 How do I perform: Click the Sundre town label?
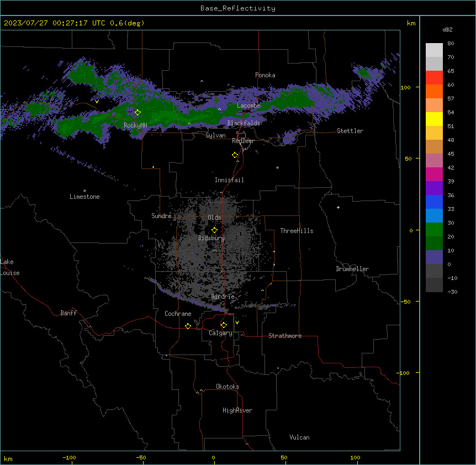pos(161,216)
